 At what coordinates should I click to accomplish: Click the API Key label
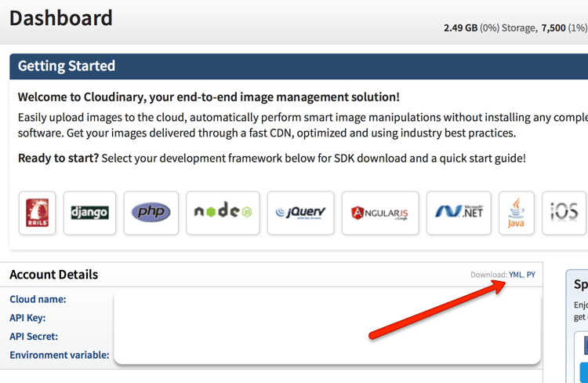(x=27, y=318)
